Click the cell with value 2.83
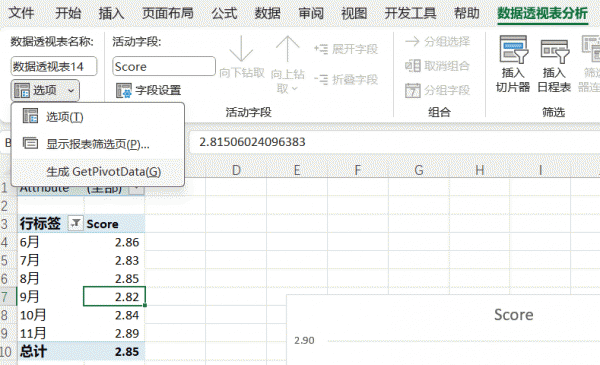 tap(114, 260)
